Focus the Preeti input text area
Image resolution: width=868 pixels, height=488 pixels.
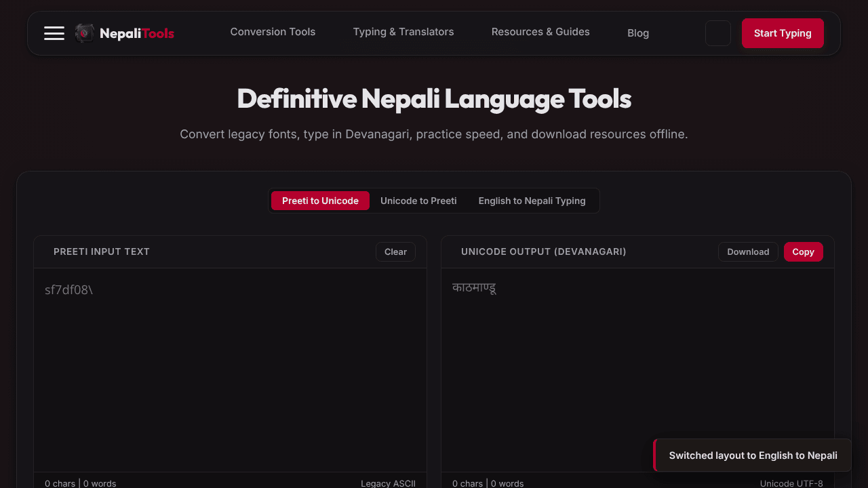coord(230,370)
